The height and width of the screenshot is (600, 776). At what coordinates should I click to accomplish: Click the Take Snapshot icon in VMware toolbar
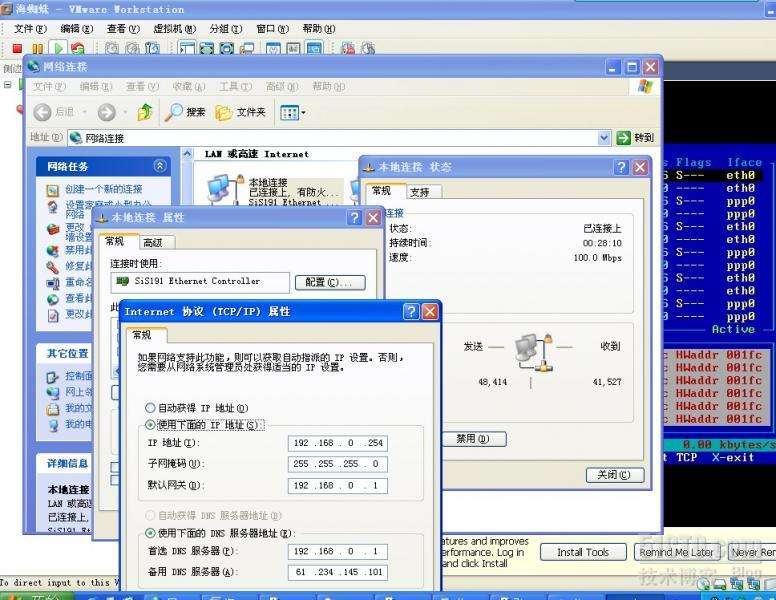112,49
